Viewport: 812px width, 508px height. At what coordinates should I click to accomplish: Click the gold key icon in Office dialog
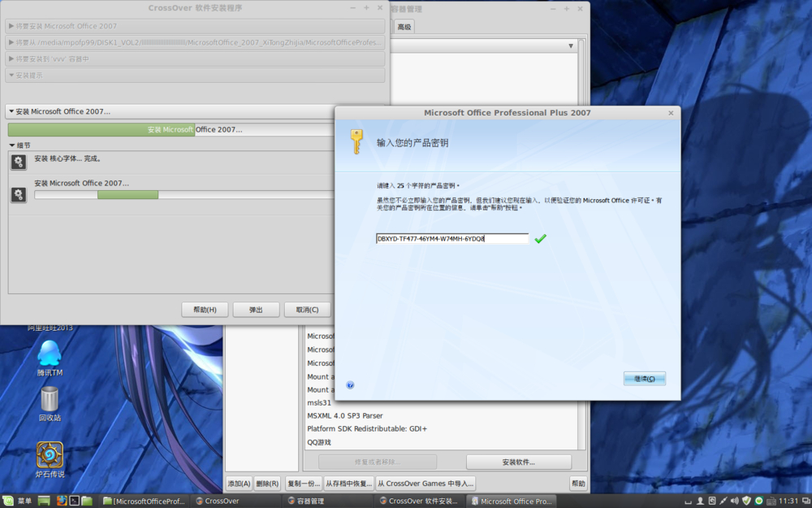[356, 141]
